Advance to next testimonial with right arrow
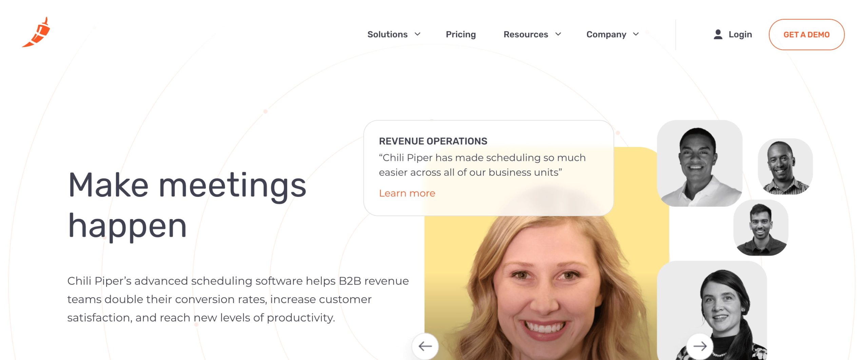The height and width of the screenshot is (360, 868). pos(699,346)
